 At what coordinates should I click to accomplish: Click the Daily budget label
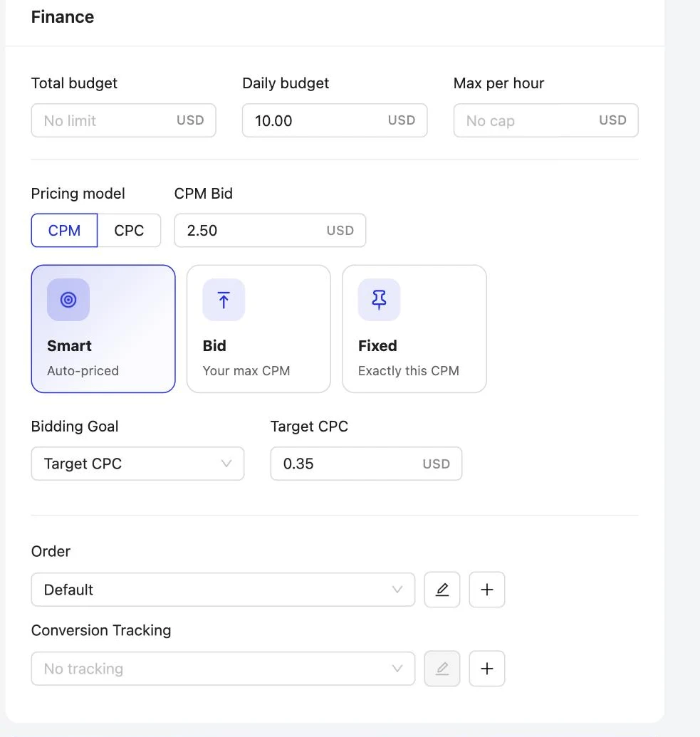[286, 83]
